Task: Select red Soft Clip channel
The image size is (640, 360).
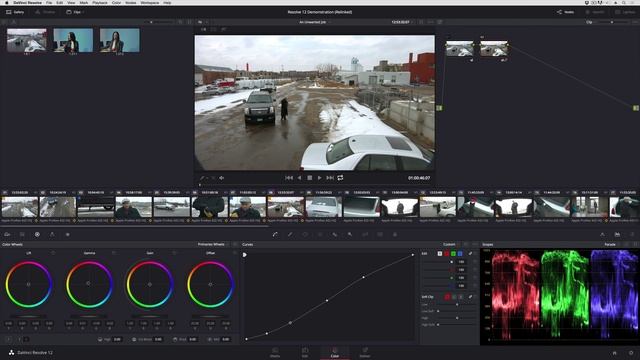Action: tap(447, 297)
